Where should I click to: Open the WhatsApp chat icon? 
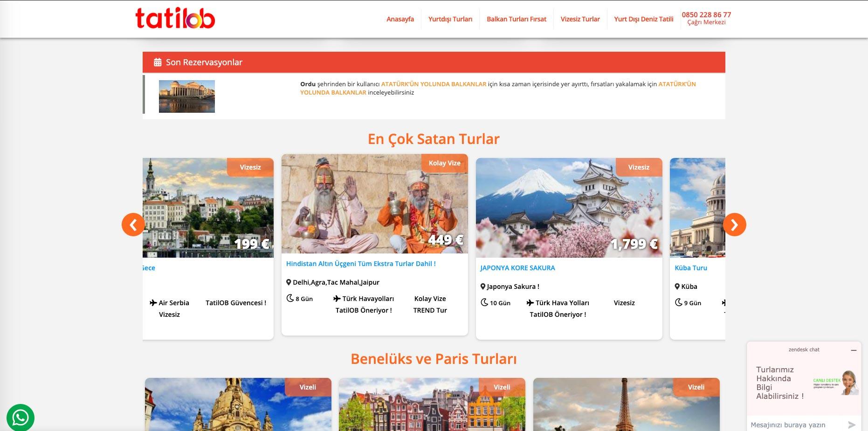(x=21, y=417)
